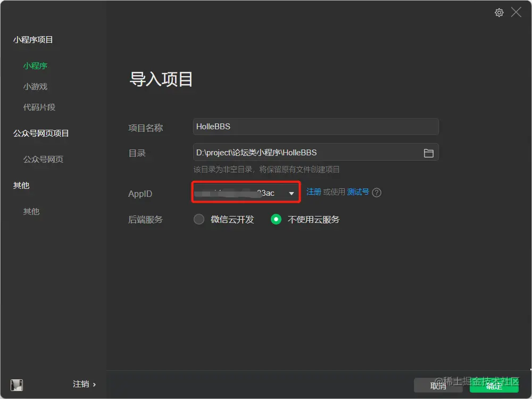Click 注销 to log out
Image resolution: width=532 pixels, height=399 pixels.
pos(84,384)
